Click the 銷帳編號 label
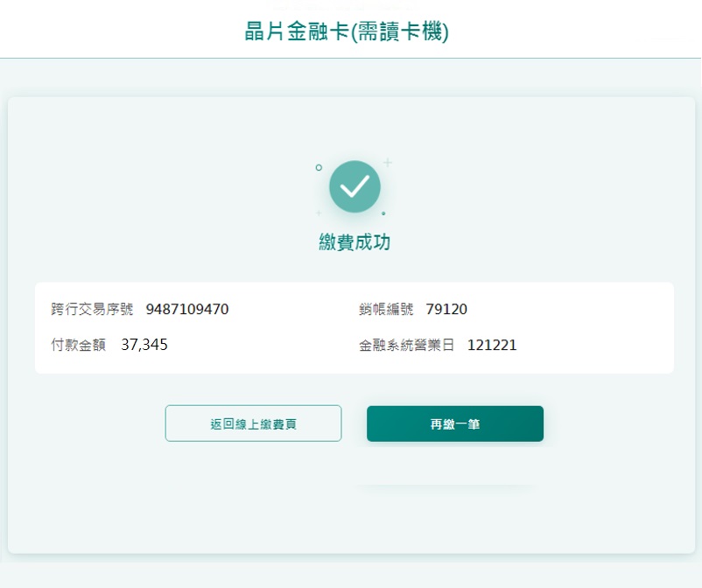Image resolution: width=702 pixels, height=588 pixels. point(386,309)
